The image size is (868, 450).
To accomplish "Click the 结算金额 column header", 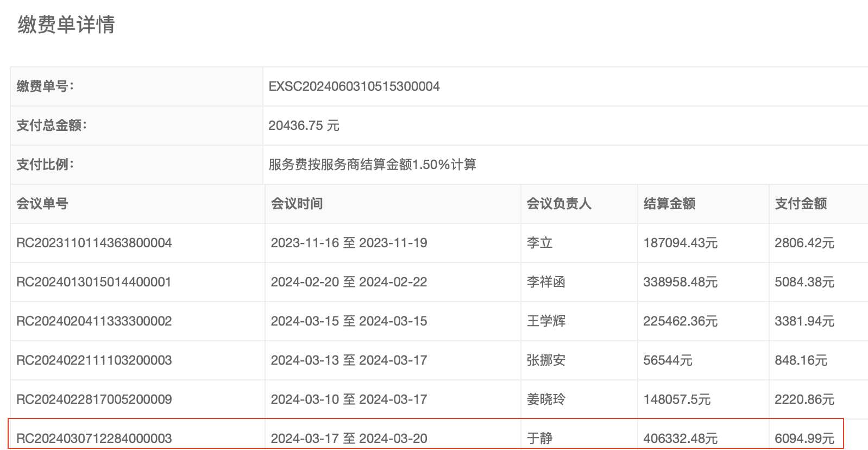I will coord(669,204).
